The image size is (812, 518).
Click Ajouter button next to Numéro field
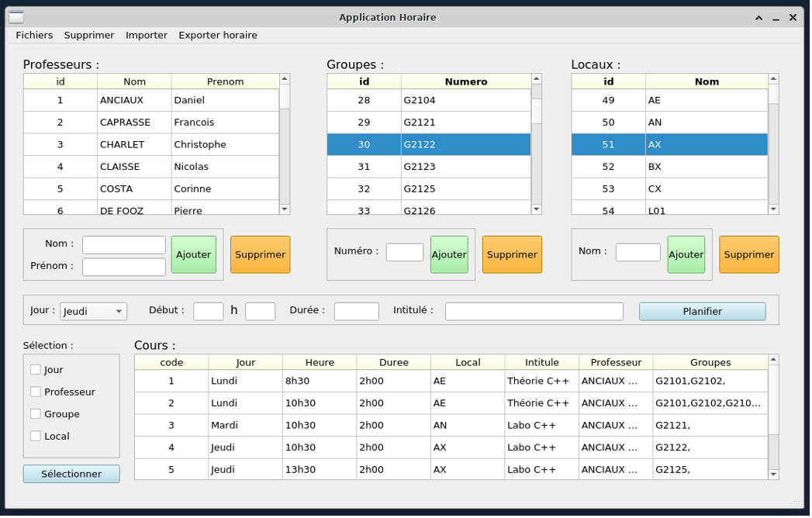tap(450, 255)
